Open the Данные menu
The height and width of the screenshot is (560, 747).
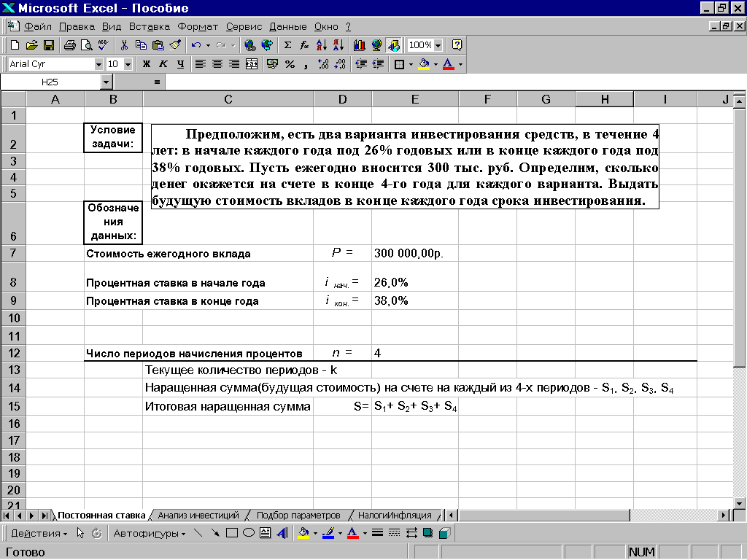point(287,27)
